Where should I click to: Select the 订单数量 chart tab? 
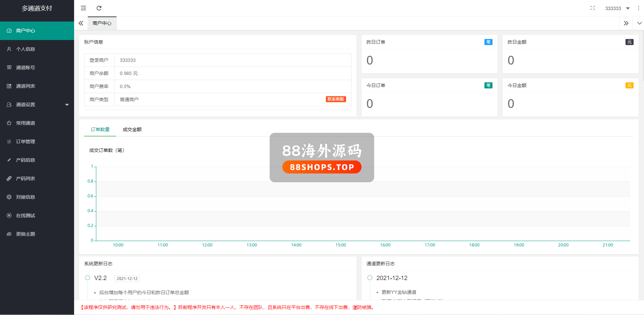[x=100, y=129]
